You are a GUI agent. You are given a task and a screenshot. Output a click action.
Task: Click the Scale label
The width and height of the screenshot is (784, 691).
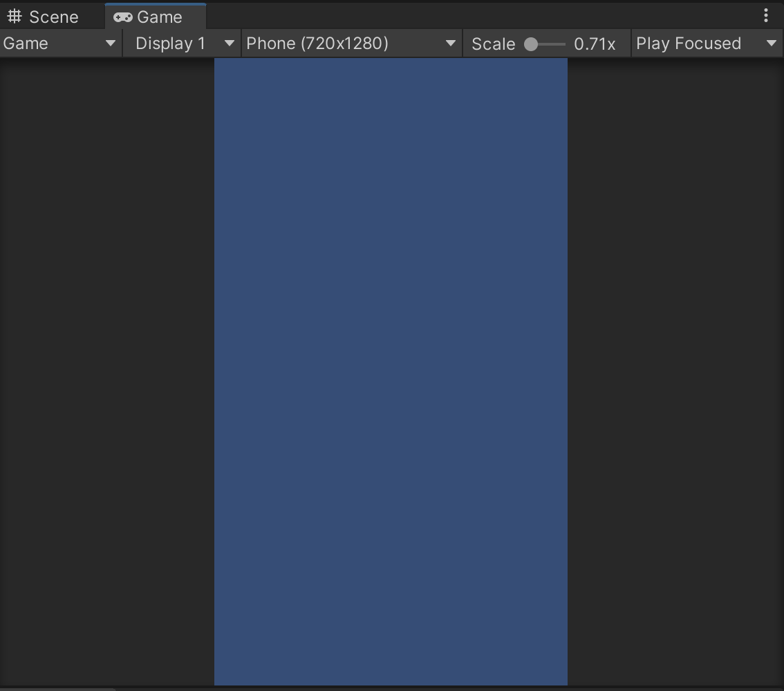493,44
